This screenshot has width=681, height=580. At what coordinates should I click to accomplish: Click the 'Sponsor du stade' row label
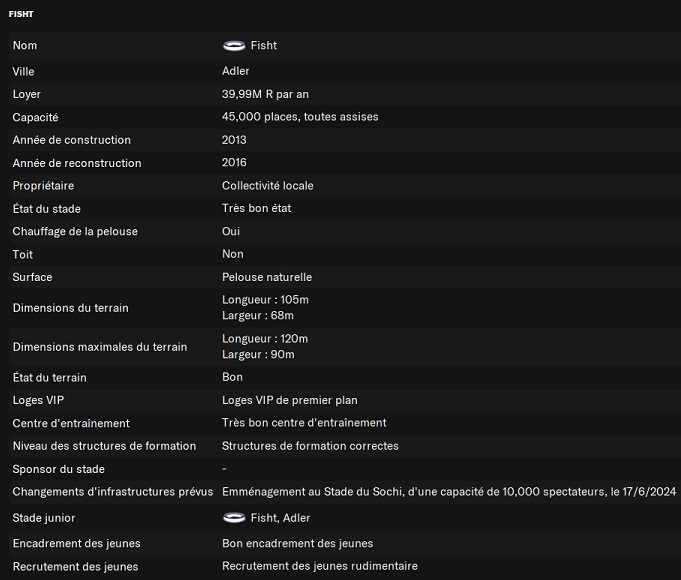(x=58, y=469)
